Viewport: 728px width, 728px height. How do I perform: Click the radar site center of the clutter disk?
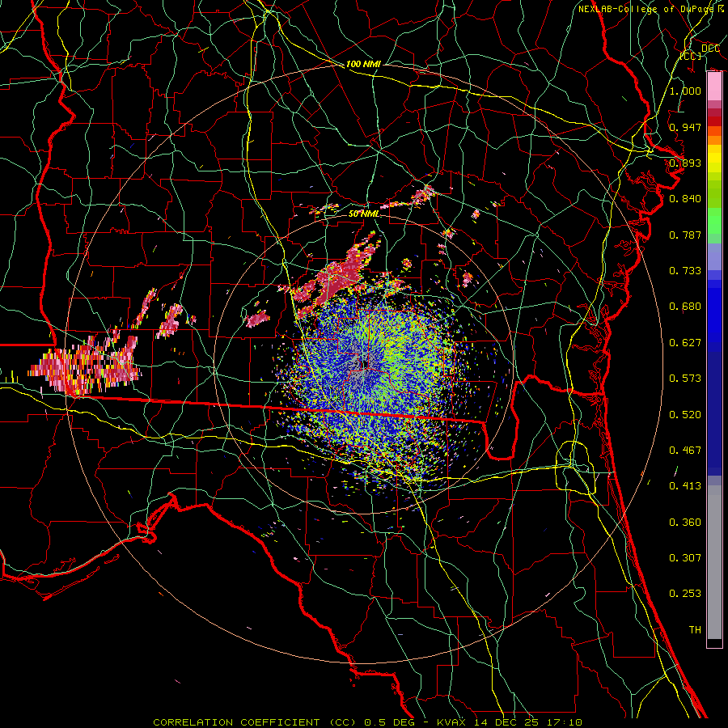click(x=366, y=363)
